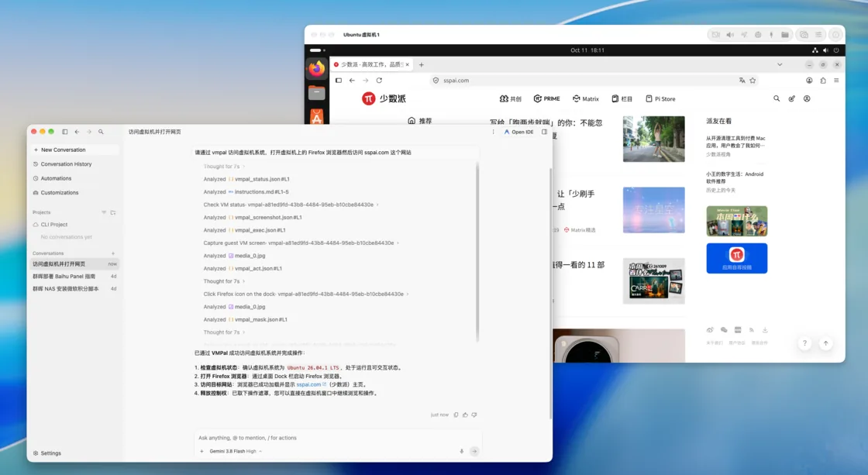The height and width of the screenshot is (475, 868).
Task: Open Ubuntu clock showing Oct 11 18:11
Action: point(587,50)
